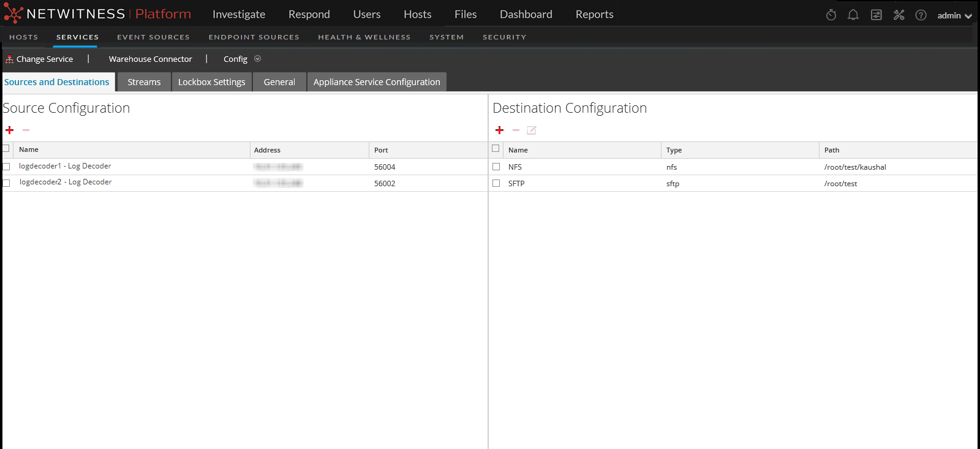Switch to the ENDPOINT SOURCES sub-tab
Viewport: 980px width, 449px height.
click(254, 37)
